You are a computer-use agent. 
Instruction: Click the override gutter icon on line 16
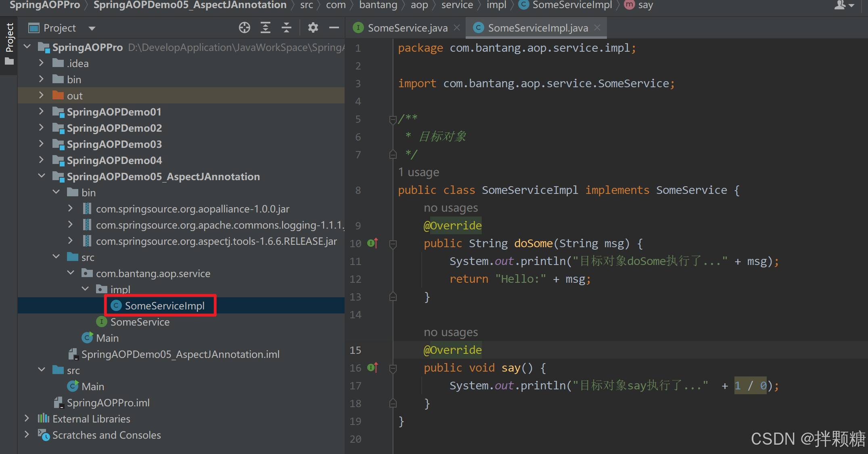(x=372, y=368)
